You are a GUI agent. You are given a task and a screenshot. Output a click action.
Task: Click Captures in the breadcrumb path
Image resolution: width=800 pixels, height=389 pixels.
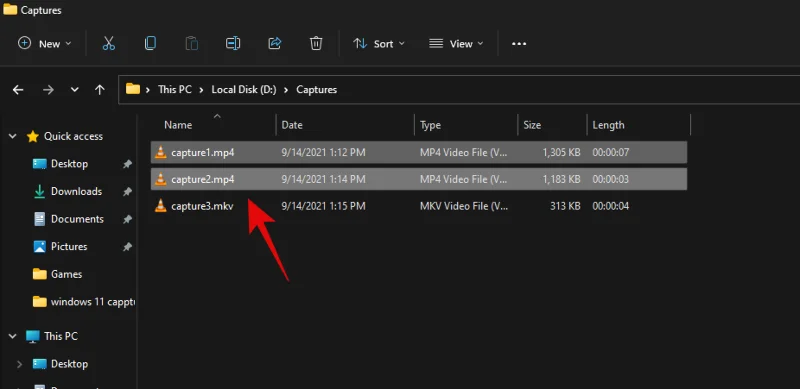point(316,89)
